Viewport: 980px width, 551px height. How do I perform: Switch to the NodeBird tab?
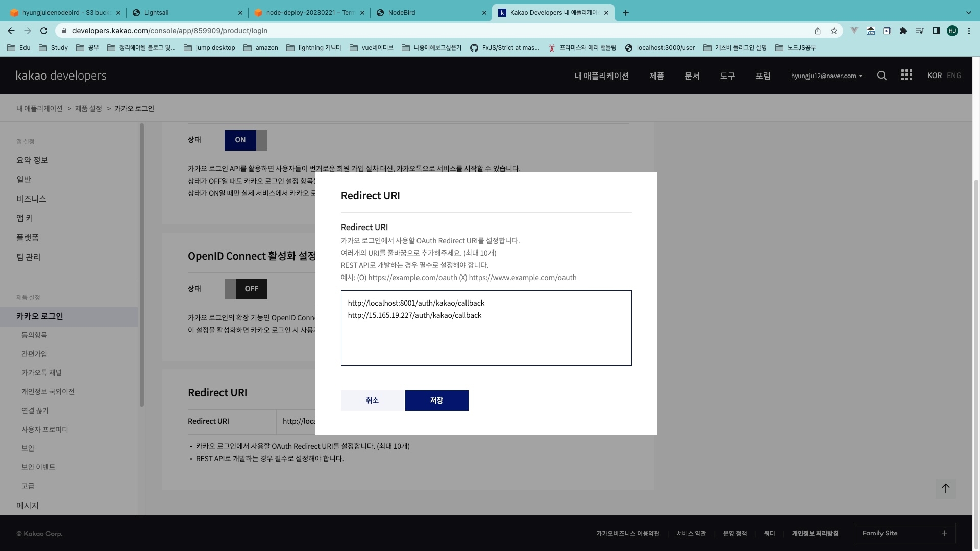[430, 13]
